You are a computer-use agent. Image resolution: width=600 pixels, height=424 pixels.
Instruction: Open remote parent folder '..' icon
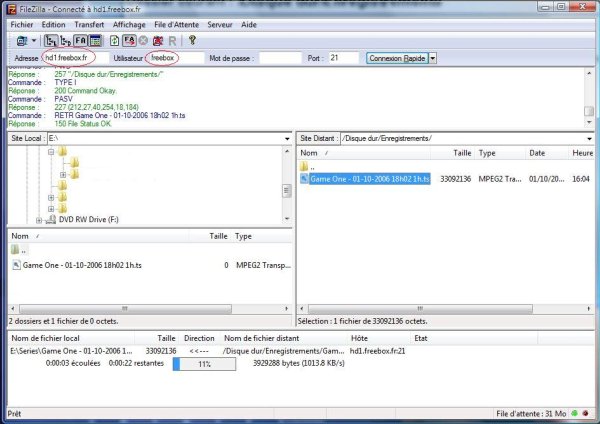click(x=305, y=166)
